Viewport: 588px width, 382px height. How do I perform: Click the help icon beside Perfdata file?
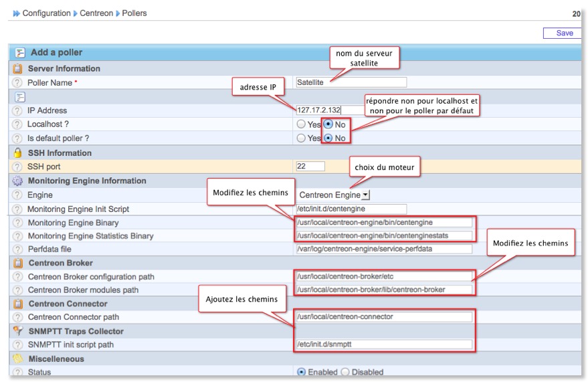click(x=17, y=249)
